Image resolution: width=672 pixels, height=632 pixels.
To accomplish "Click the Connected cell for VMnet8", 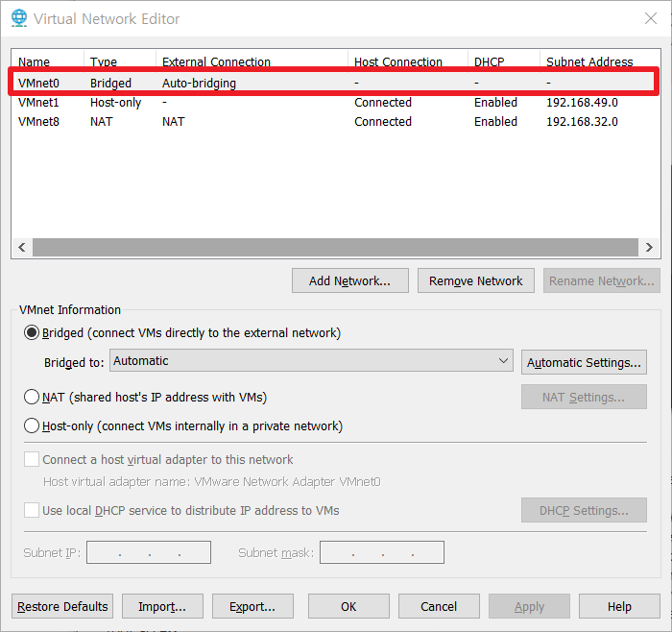I will [x=383, y=122].
